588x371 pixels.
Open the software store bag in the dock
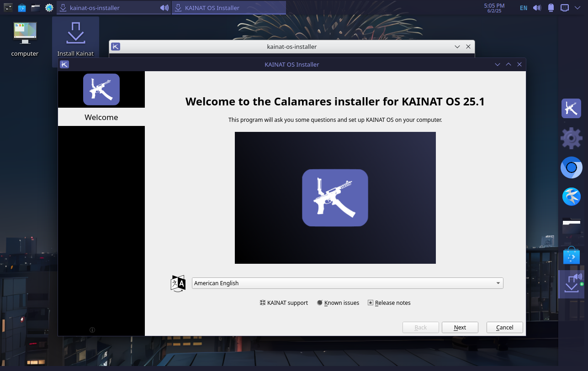571,256
